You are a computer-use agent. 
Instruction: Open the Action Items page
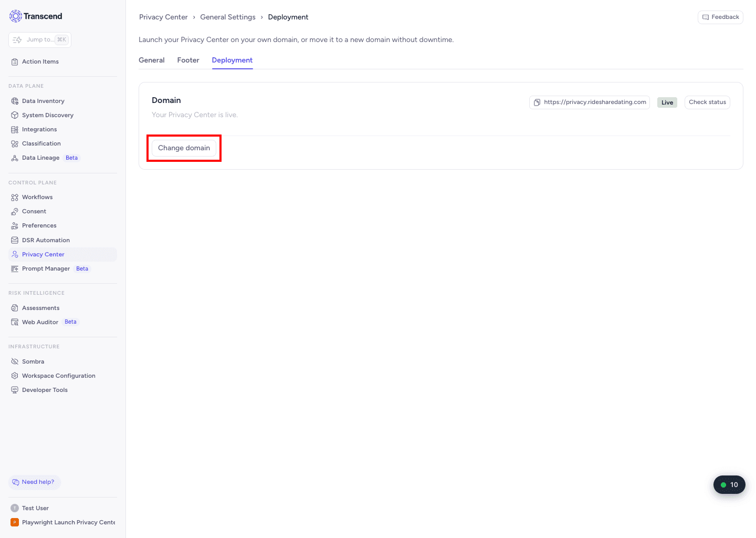62,62
